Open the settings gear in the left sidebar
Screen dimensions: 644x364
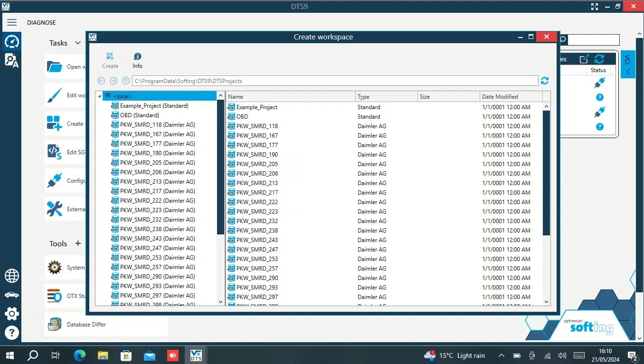pos(12,313)
